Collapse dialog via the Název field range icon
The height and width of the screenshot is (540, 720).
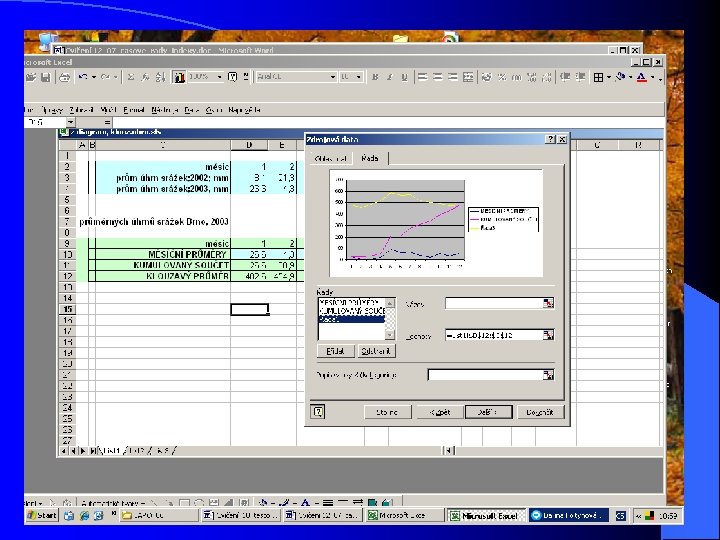click(548, 304)
